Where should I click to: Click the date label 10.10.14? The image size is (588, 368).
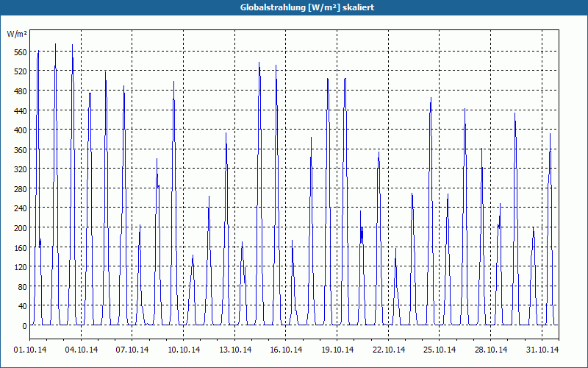[x=184, y=350]
